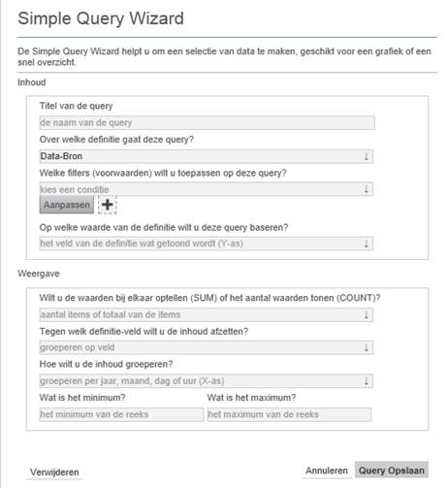This screenshot has height=488, width=448.
Task: Click arrow icon on 'groeperen op veld' dropdown
Action: pyautogui.click(x=367, y=348)
